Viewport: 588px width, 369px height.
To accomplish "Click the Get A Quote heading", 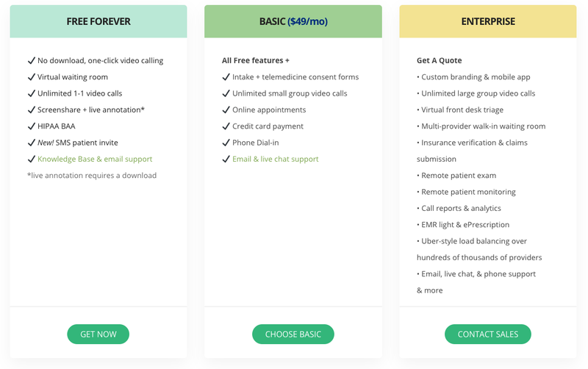I will pos(439,60).
